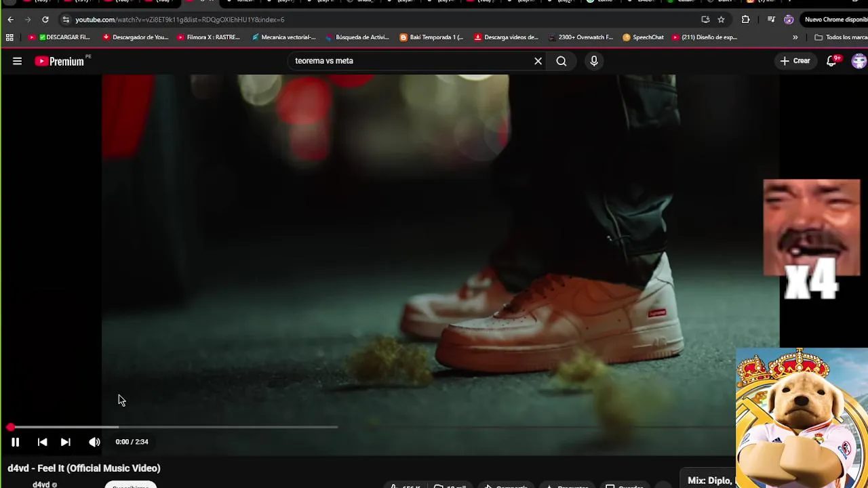Screen dimensions: 868x488
Task: Click the Real Madrid dog overlay image
Action: [802, 418]
